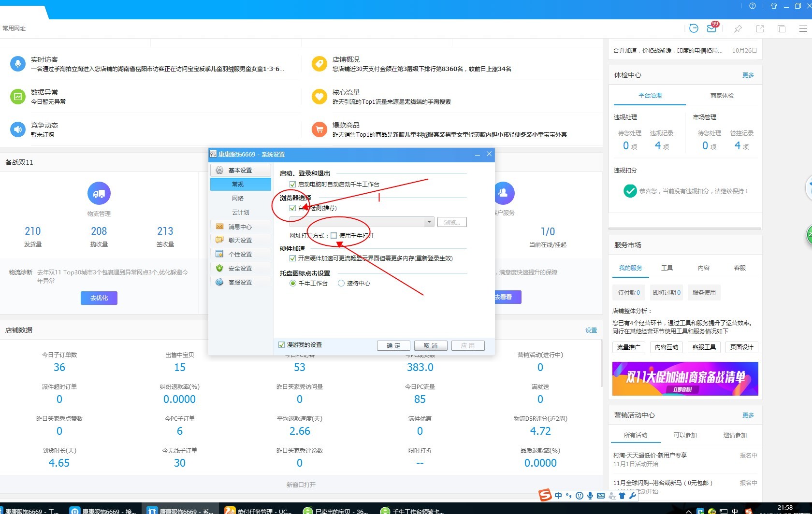Image resolution: width=812 pixels, height=514 pixels.
Task: Click the help question-mark icon in title bar
Action: (x=753, y=6)
